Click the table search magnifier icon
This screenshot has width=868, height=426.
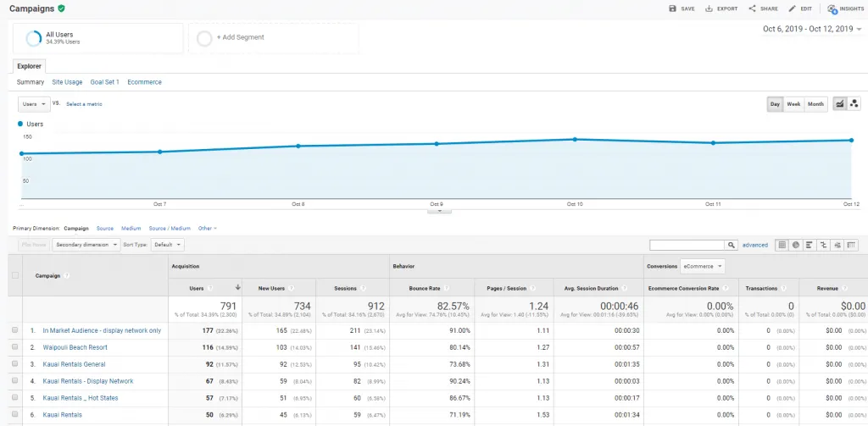click(x=732, y=245)
